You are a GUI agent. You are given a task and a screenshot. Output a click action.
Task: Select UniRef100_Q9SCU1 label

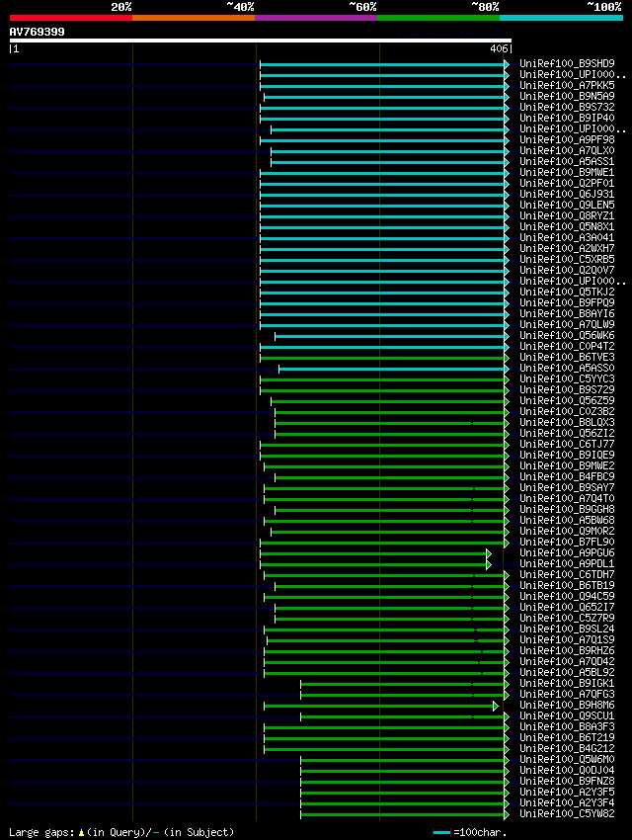click(567, 715)
